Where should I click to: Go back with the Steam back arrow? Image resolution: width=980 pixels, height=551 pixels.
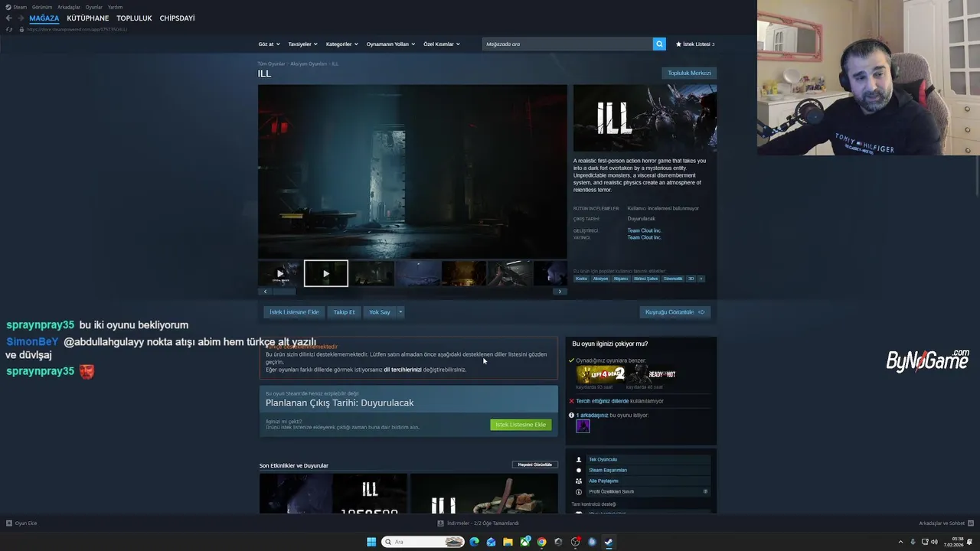pyautogui.click(x=8, y=18)
